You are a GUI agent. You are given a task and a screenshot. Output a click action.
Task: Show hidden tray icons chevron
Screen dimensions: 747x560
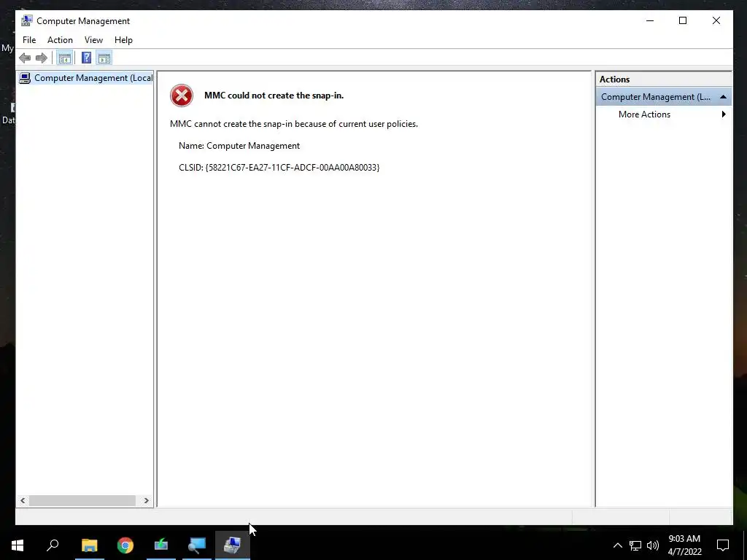click(x=617, y=545)
